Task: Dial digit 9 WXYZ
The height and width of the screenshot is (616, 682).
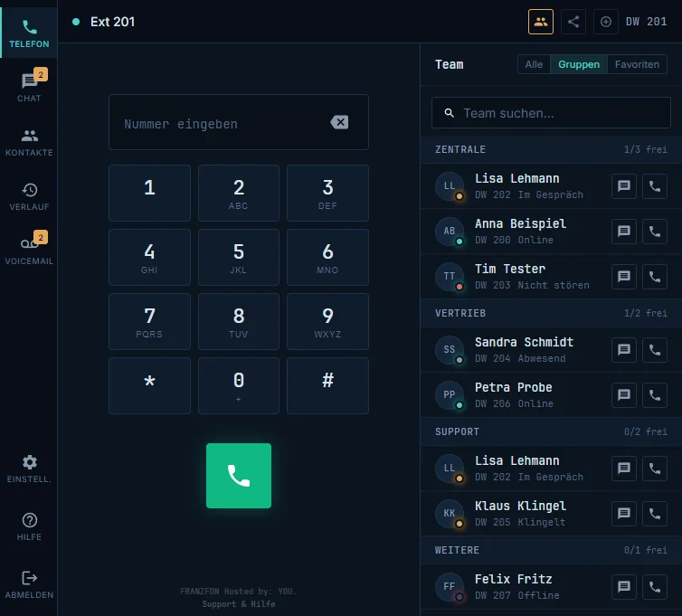Action: point(328,321)
